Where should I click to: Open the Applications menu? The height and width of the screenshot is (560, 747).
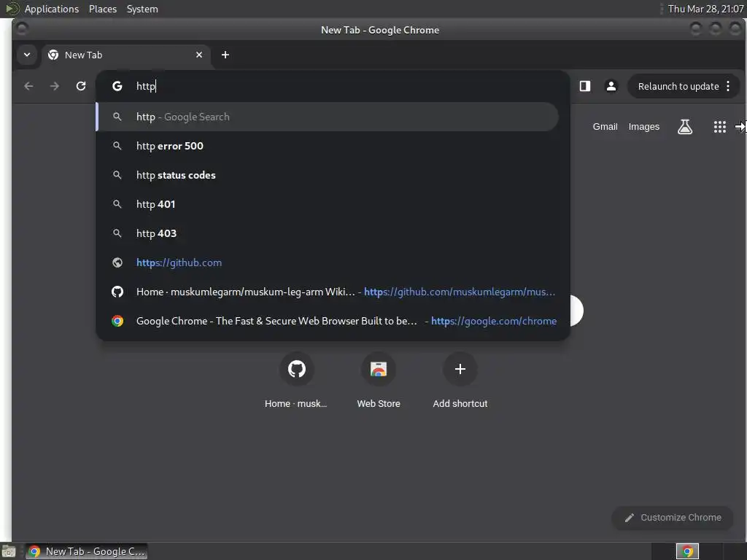coord(52,9)
